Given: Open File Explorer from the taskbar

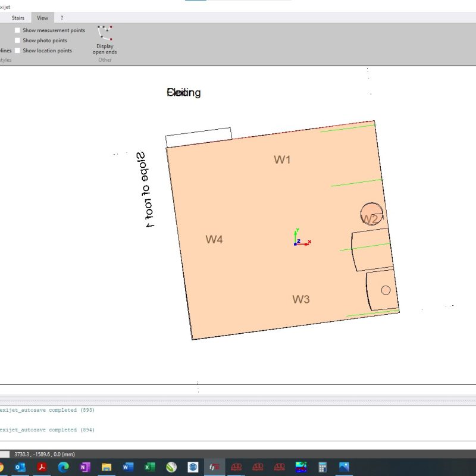Looking at the screenshot, I should pyautogui.click(x=107, y=467).
